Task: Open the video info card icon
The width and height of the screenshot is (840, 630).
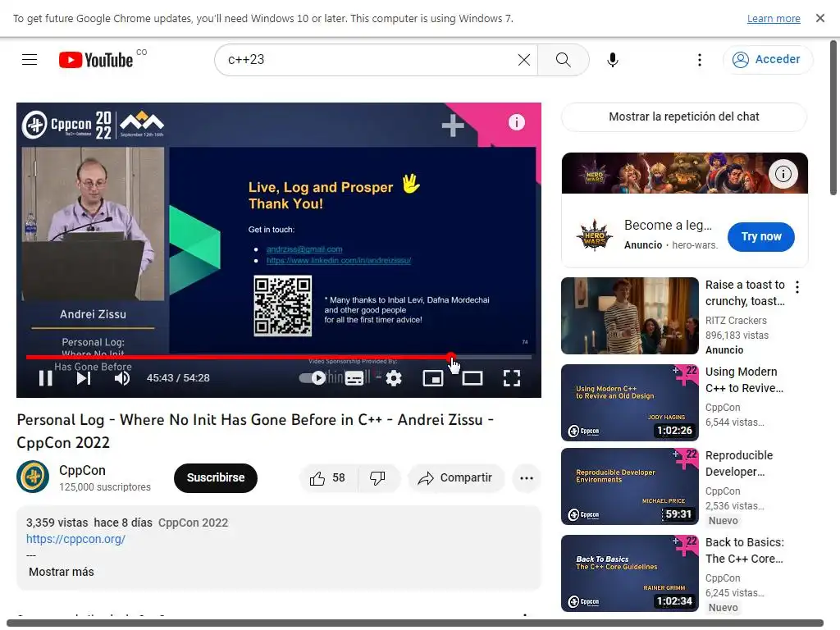Action: pyautogui.click(x=517, y=122)
